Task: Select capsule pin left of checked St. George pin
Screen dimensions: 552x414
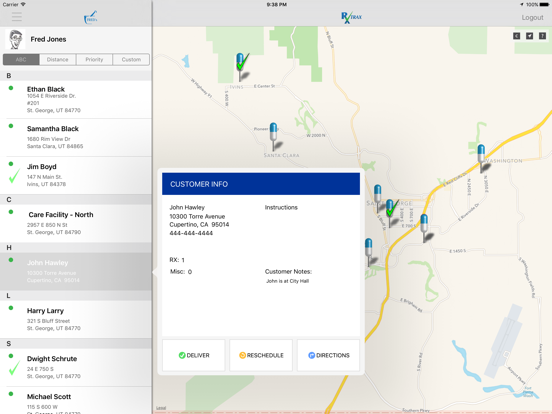Action: coord(377,198)
